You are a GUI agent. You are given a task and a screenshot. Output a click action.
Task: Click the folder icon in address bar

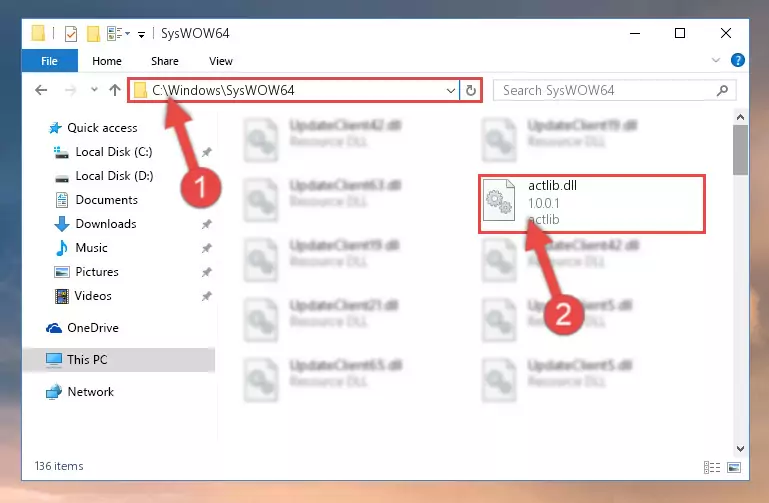(140, 90)
